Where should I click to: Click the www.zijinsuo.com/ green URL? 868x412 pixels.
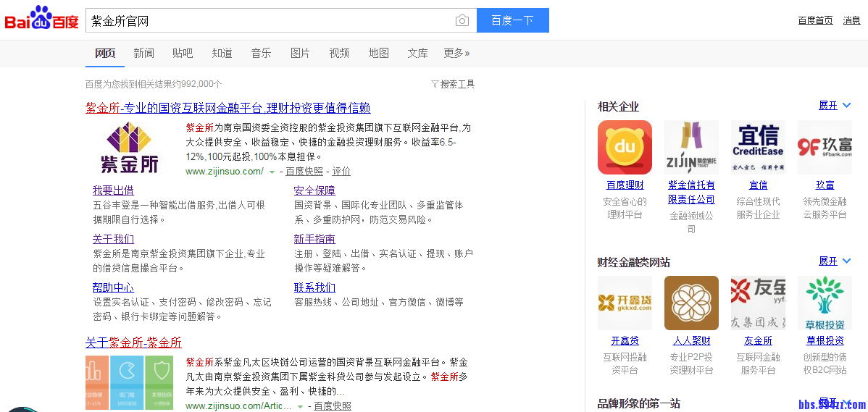click(x=225, y=172)
